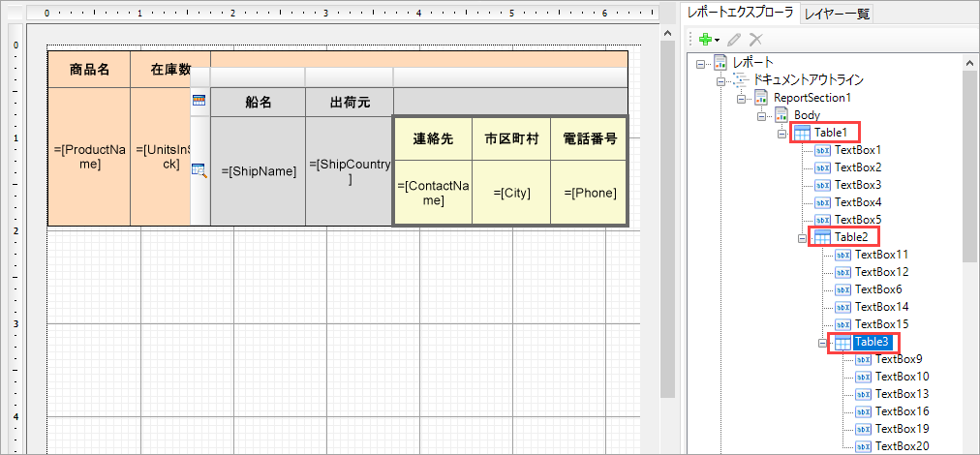
Task: Click the green plus add icon
Action: tap(705, 40)
